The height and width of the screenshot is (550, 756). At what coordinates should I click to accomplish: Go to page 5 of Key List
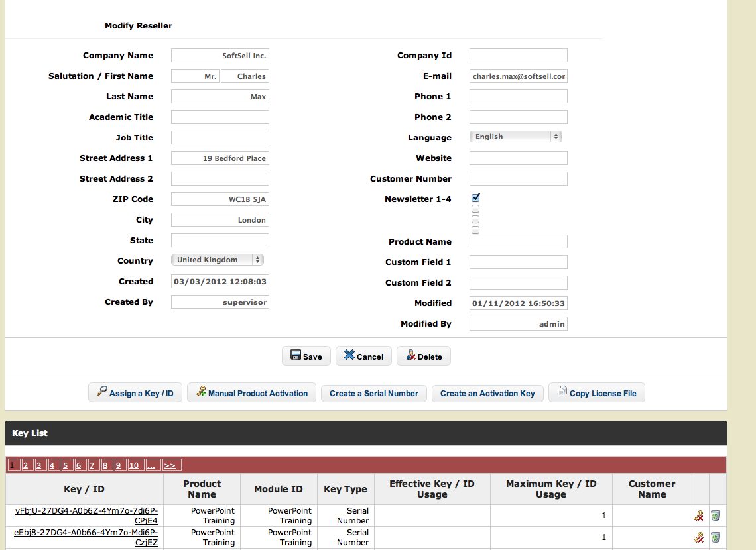pyautogui.click(x=66, y=465)
